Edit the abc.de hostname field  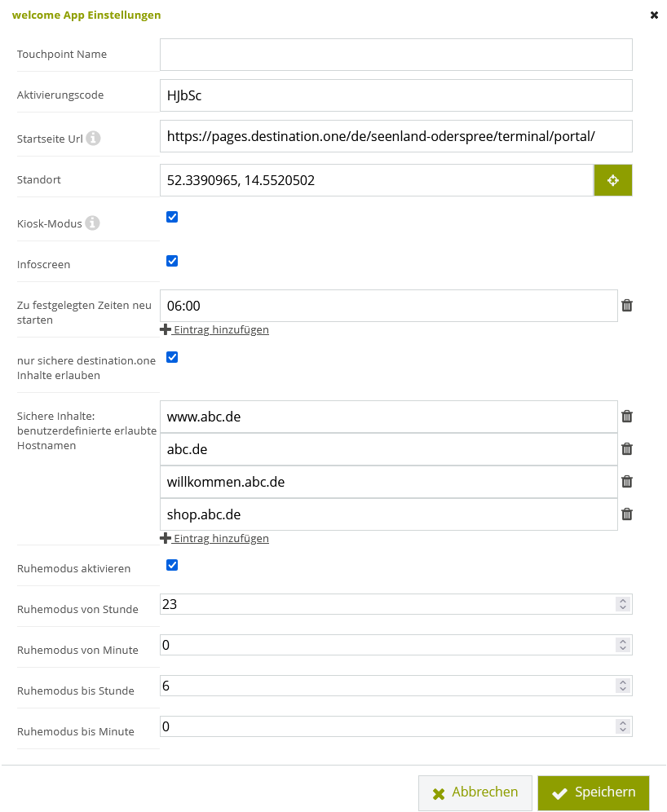pyautogui.click(x=389, y=449)
